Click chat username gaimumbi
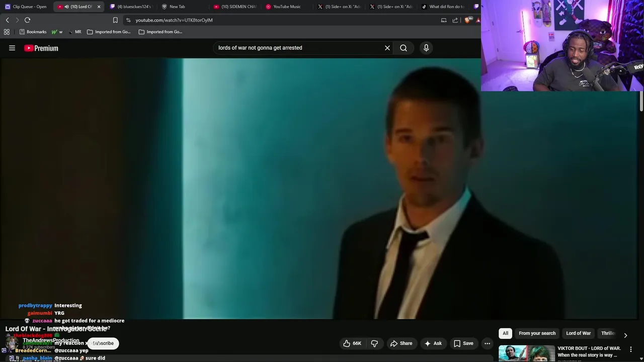Screen dimensions: 644x362 click(39, 313)
